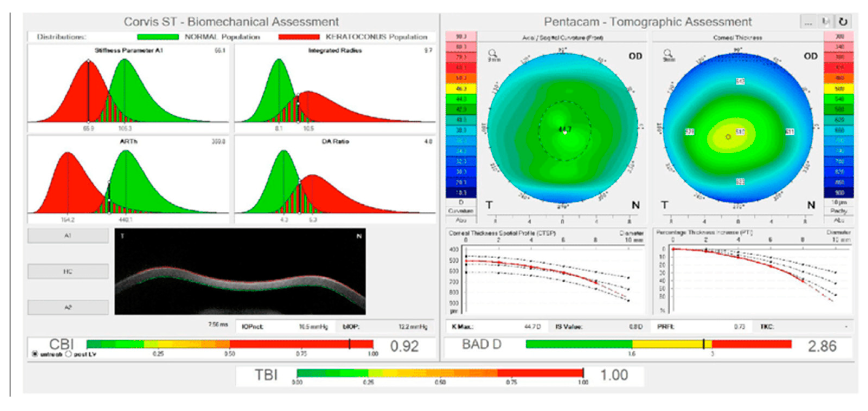
Task: Click the refresh arrow icon in the top-right corner
Action: pos(843,22)
